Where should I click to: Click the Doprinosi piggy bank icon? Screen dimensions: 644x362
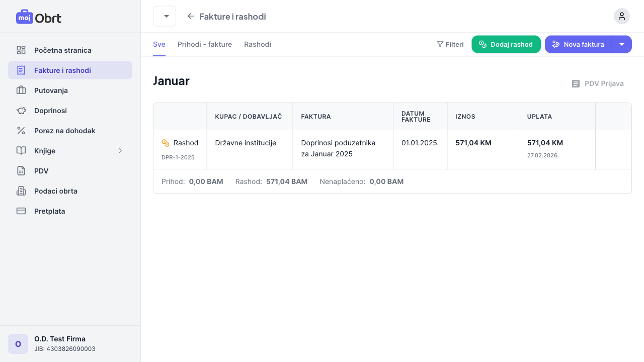[21, 111]
